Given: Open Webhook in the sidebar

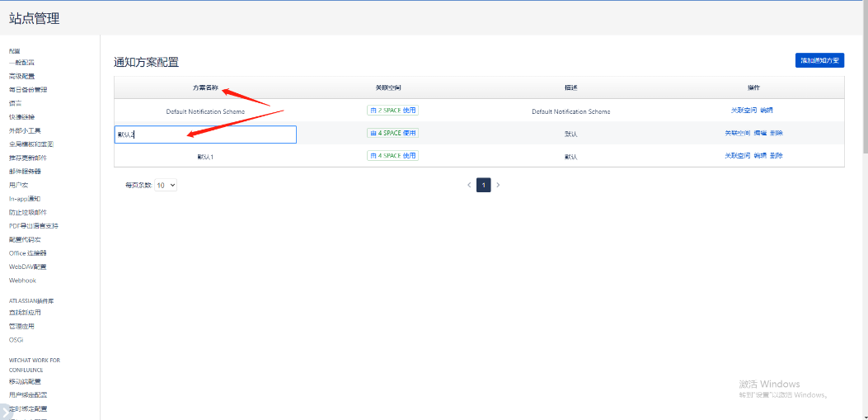Looking at the screenshot, I should 22,281.
